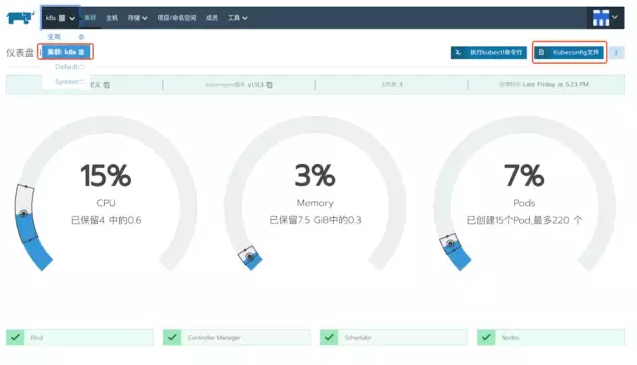
Task: Open the user avatar menu
Action: tap(605, 18)
